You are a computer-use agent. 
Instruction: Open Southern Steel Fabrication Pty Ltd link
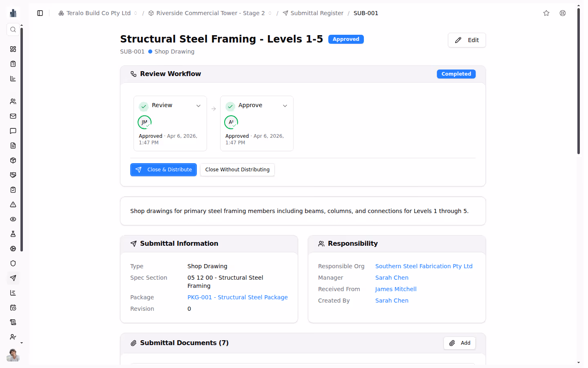(x=424, y=266)
